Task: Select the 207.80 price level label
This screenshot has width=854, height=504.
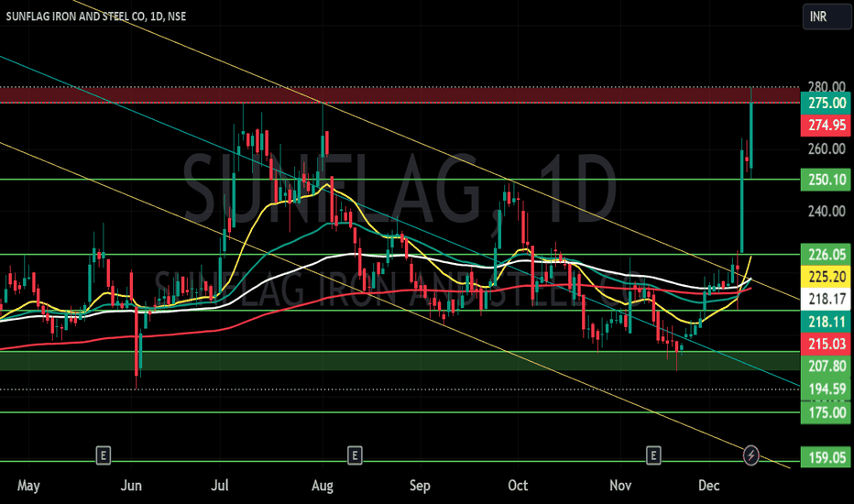Action: click(827, 367)
